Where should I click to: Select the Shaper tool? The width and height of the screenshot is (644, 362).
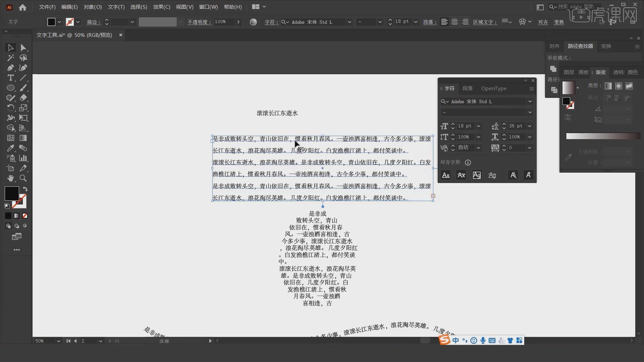pyautogui.click(x=10, y=98)
